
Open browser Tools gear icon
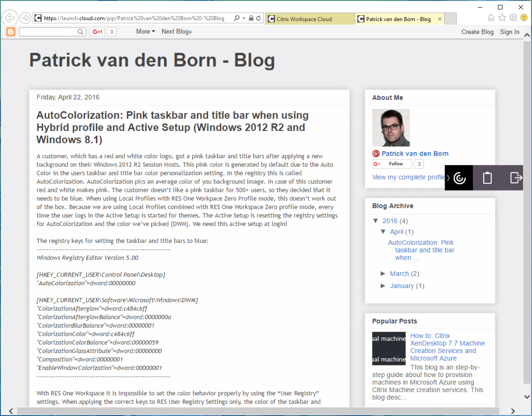(513, 17)
